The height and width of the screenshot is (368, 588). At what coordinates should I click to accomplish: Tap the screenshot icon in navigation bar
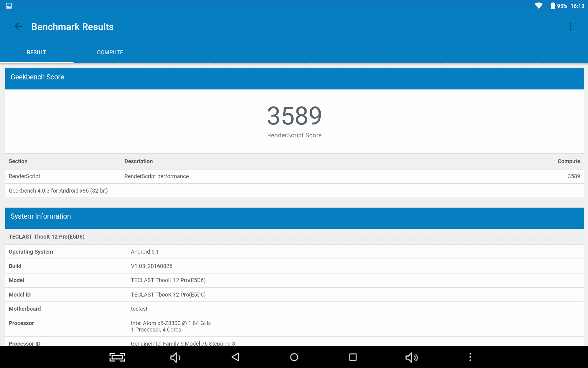pos(117,357)
